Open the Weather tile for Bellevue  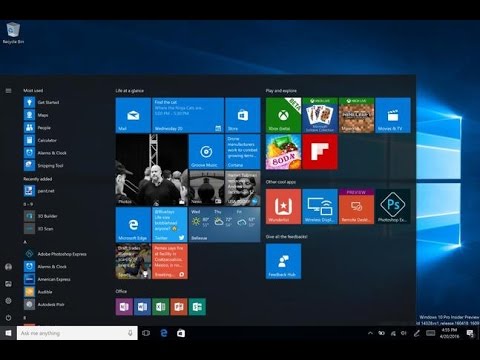point(225,225)
